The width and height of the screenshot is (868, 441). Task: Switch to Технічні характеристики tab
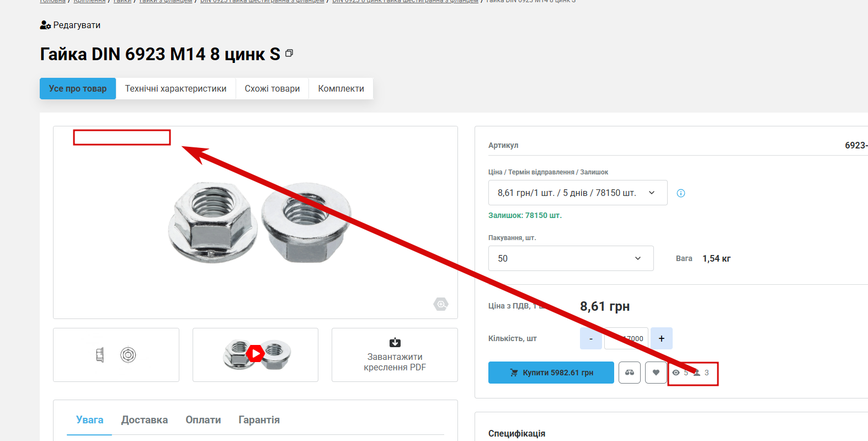click(175, 88)
